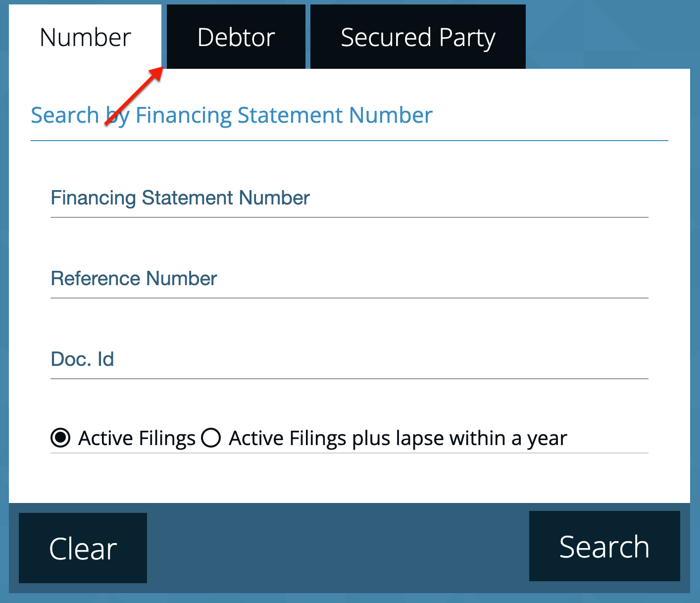
Task: Choose Active Filings plus lapse within a year
Action: [211, 438]
